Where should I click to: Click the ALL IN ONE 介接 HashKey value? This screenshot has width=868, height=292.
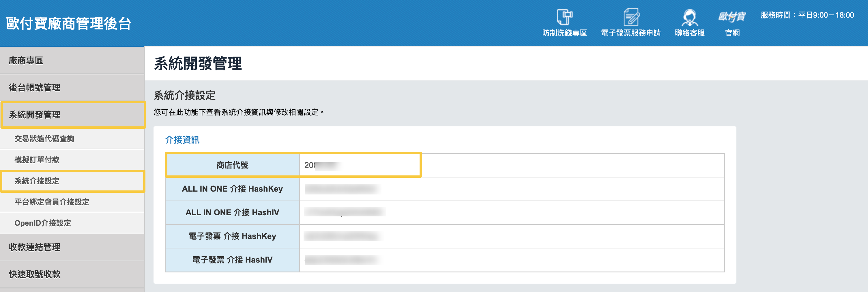point(342,189)
